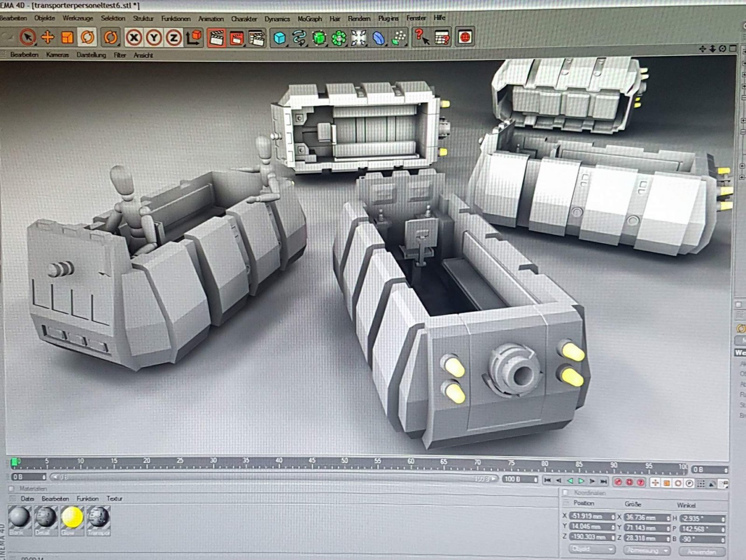
Task: Open the Objekt coordinate mode dropdown
Action: point(592,550)
